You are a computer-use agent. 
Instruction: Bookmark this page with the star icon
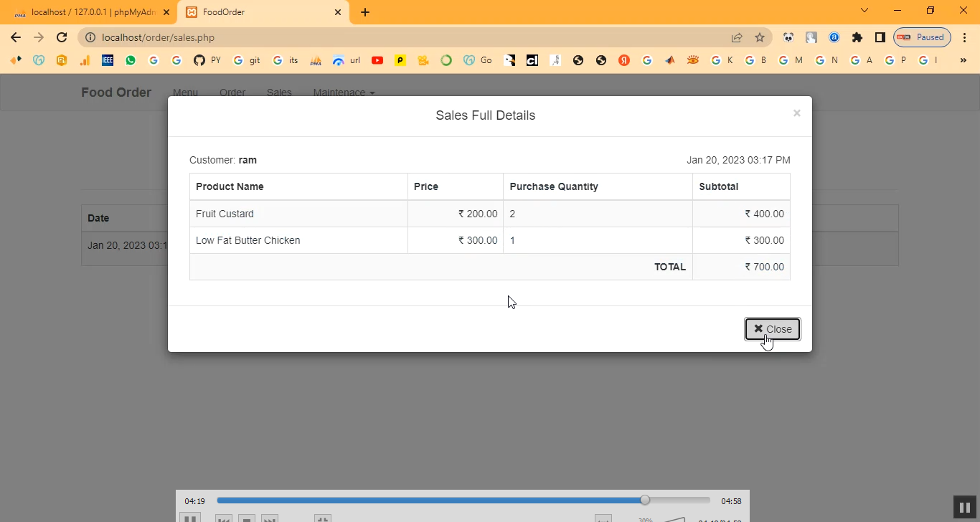pyautogui.click(x=760, y=37)
